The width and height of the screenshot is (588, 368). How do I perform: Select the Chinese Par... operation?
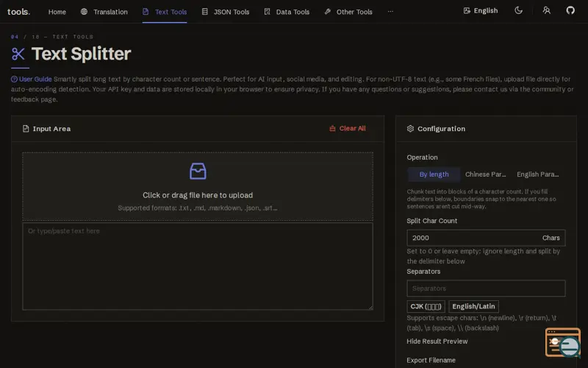pos(485,174)
